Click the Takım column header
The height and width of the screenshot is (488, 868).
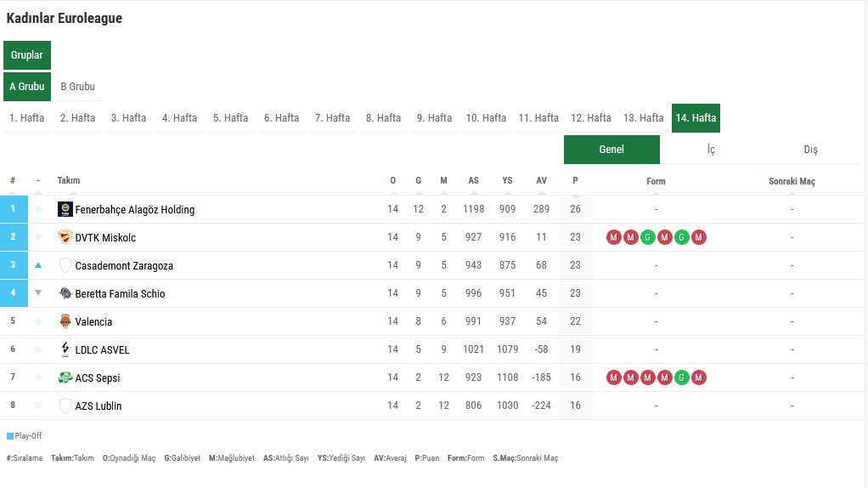69,181
